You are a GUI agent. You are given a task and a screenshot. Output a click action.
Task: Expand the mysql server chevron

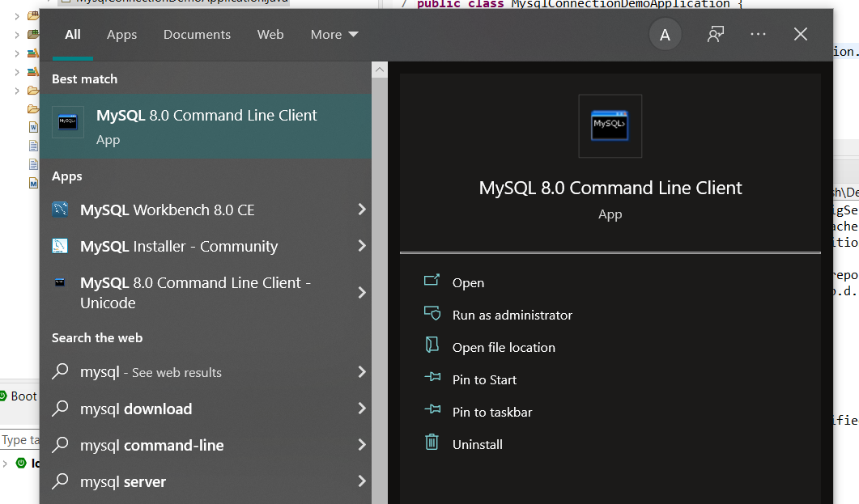pyautogui.click(x=362, y=481)
